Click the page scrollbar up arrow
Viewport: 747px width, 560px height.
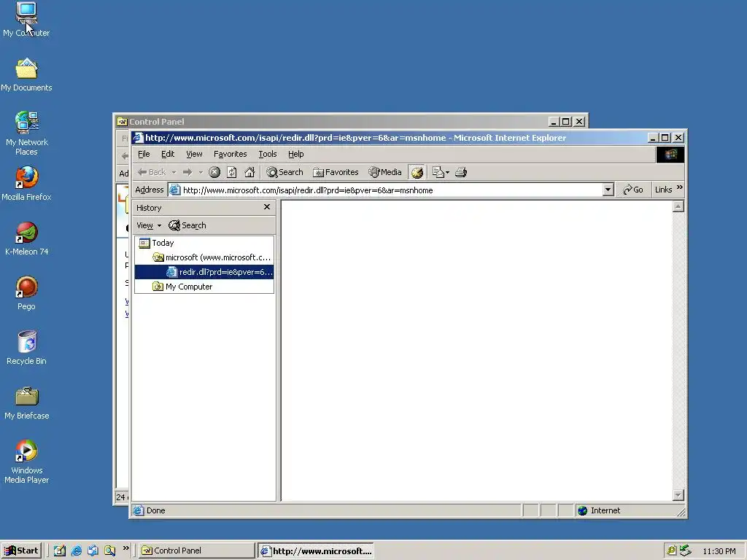678,206
